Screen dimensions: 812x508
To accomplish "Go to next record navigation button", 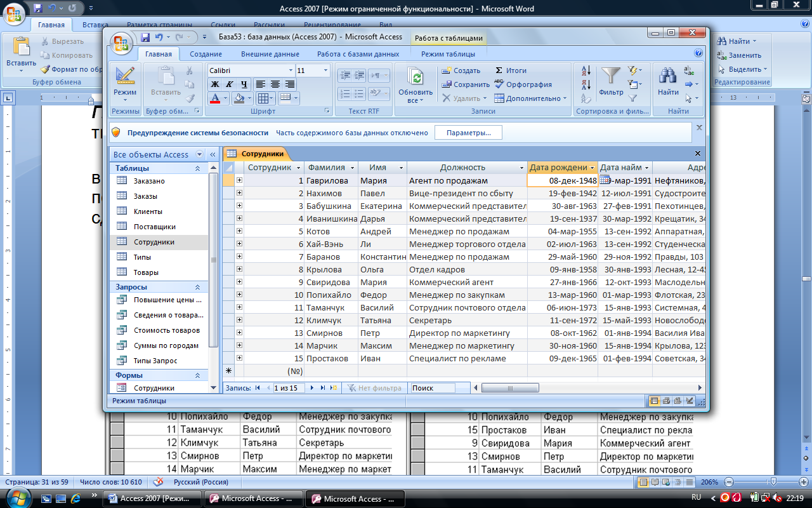I will [x=312, y=387].
